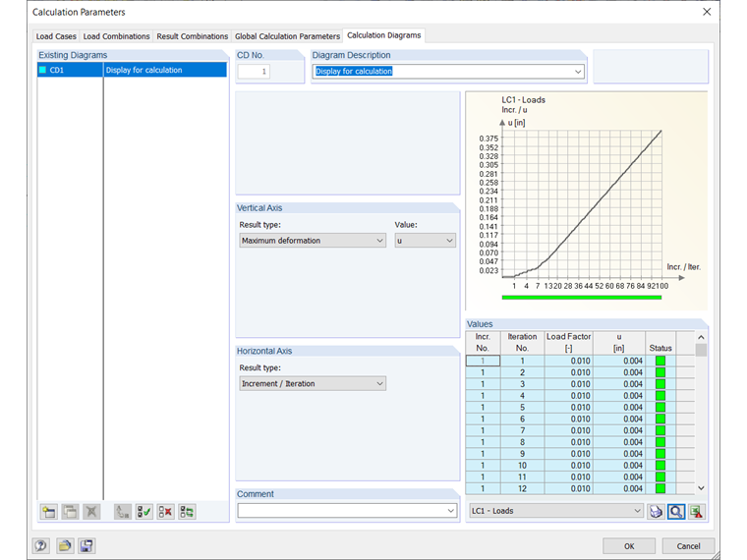The width and height of the screenshot is (747, 560).
Task: Expand the Comment dropdown
Action: (x=451, y=511)
